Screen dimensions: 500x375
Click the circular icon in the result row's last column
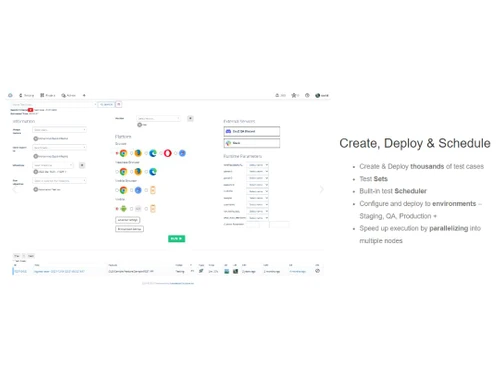(317, 271)
